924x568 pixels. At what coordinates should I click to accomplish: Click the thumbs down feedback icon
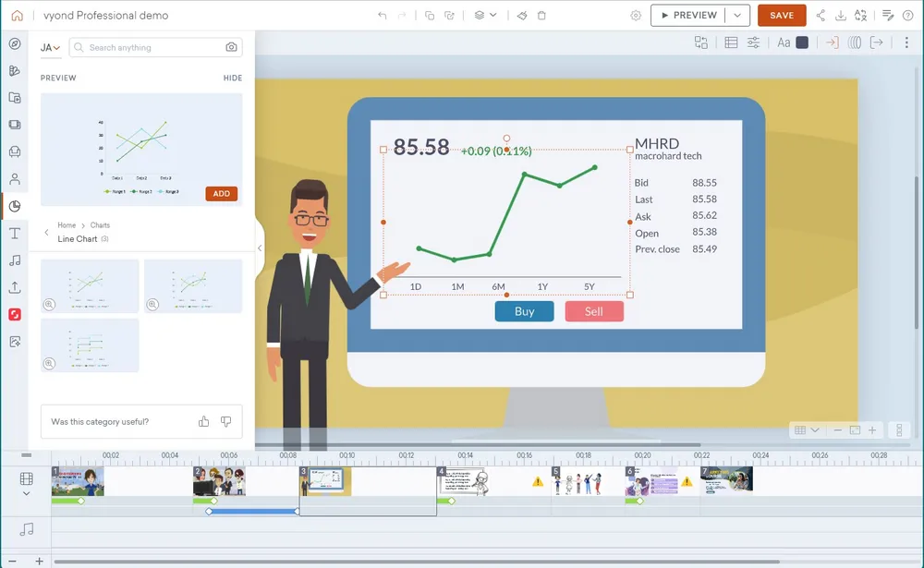coord(225,421)
